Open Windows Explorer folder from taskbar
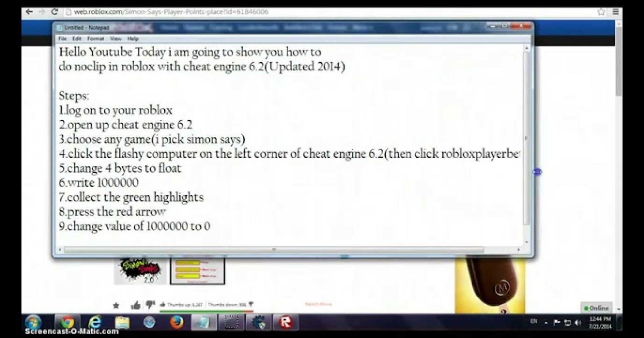The height and width of the screenshot is (338, 644). pyautogui.click(x=122, y=322)
